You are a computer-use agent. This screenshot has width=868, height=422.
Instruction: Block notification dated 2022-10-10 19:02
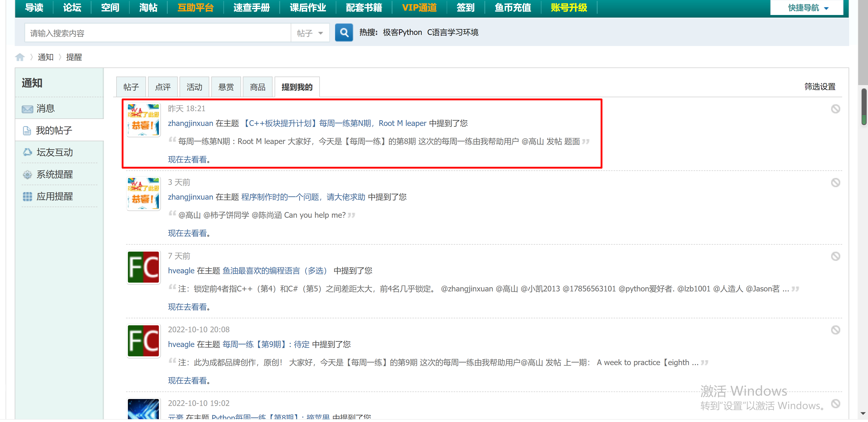pyautogui.click(x=835, y=403)
